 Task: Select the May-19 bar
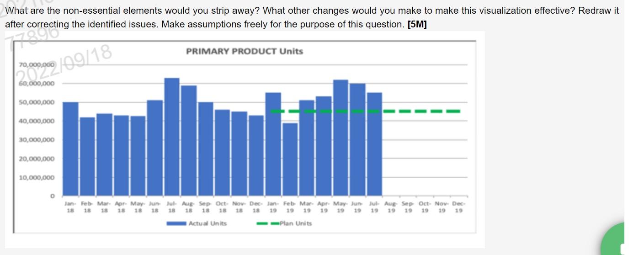click(x=341, y=138)
